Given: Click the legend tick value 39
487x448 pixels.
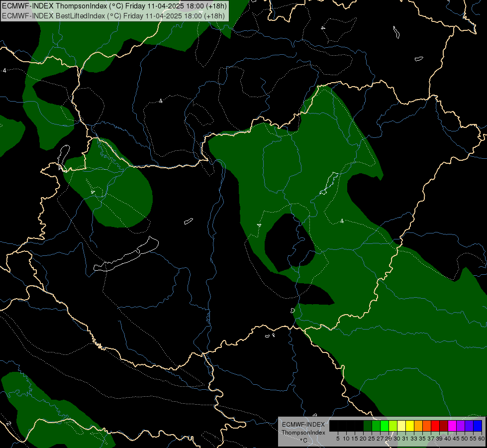Looking at the screenshot, I should point(439,439).
